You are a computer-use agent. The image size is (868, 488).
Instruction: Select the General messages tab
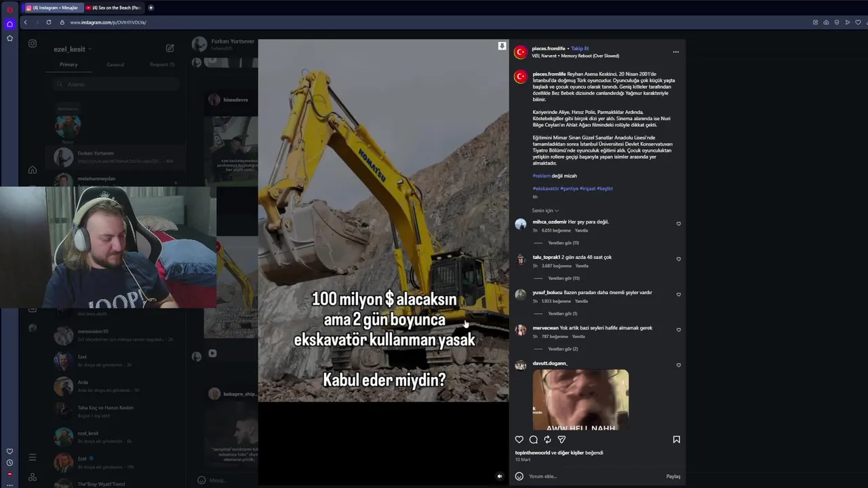coord(115,64)
